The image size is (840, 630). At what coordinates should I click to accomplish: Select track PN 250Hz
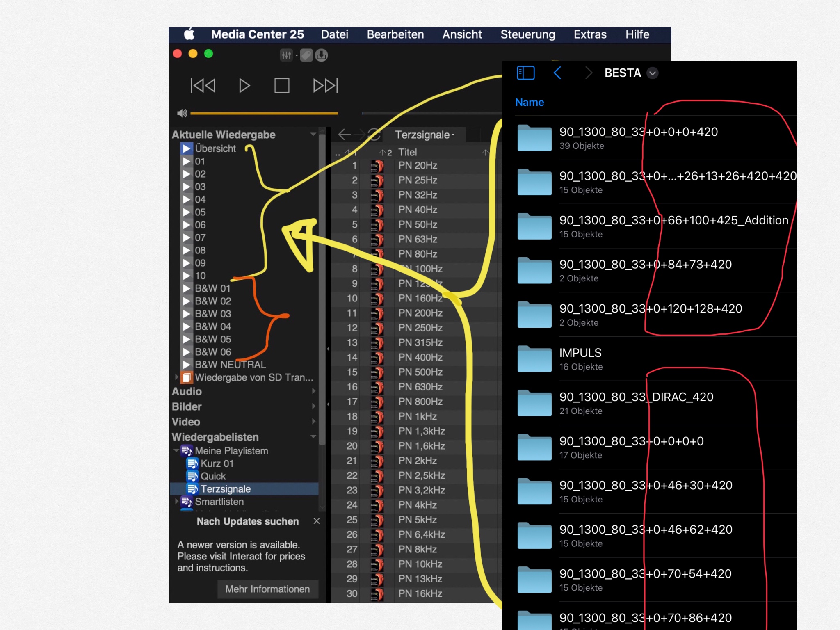click(420, 328)
